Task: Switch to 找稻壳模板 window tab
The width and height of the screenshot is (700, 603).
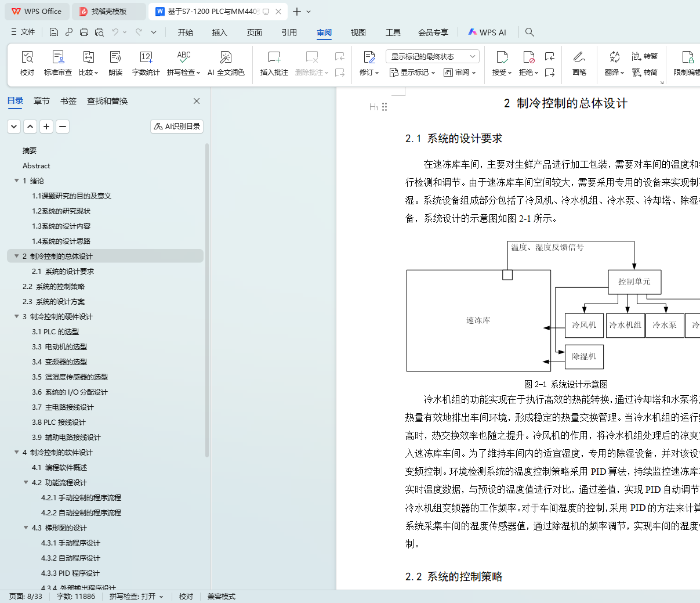Action: (108, 12)
